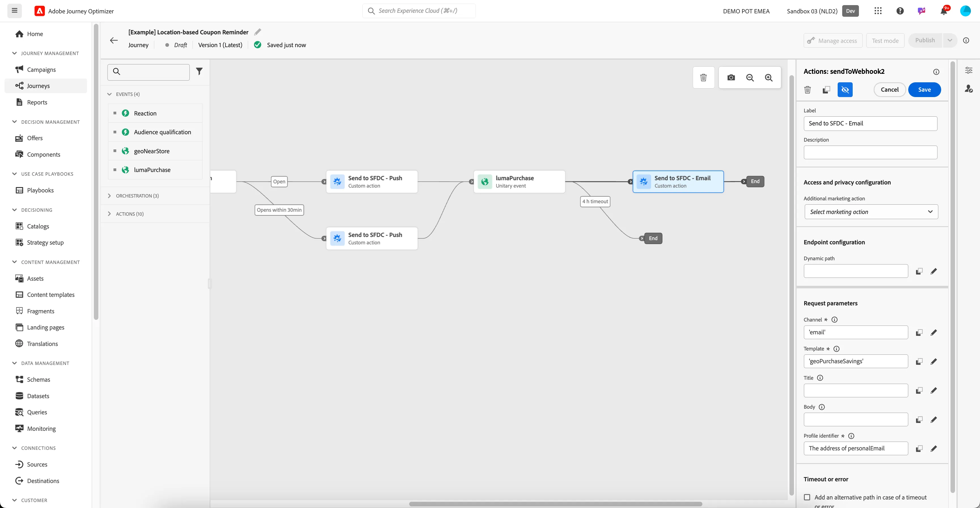
Task: Check the alternative path on timeout checkbox
Action: tap(807, 497)
